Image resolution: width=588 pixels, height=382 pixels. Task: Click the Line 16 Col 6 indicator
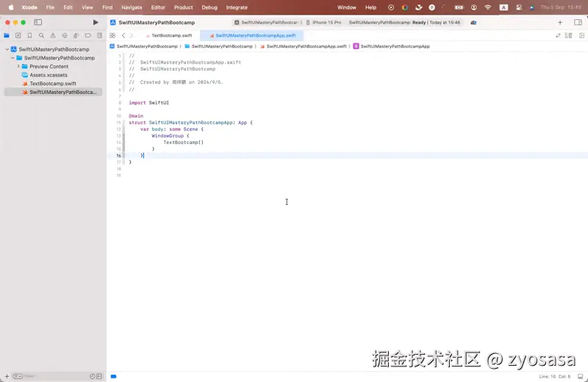coord(555,376)
